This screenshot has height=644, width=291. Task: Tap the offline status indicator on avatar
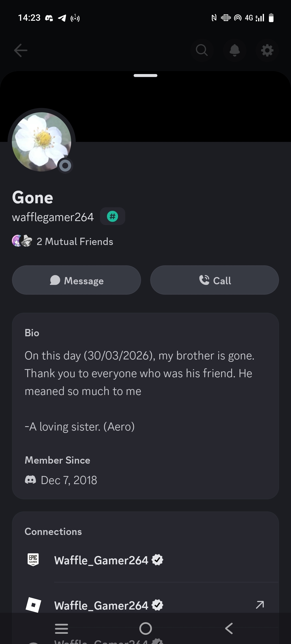[x=65, y=166]
